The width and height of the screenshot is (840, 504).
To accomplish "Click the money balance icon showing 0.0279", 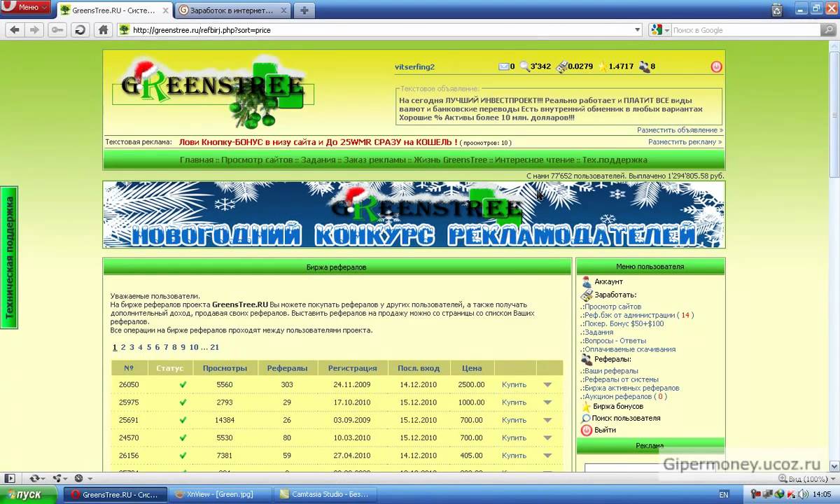I will tap(561, 66).
